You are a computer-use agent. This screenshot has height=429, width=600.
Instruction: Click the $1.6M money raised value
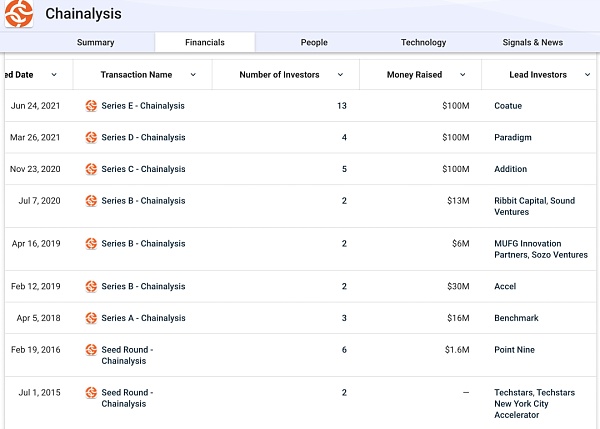[457, 349]
